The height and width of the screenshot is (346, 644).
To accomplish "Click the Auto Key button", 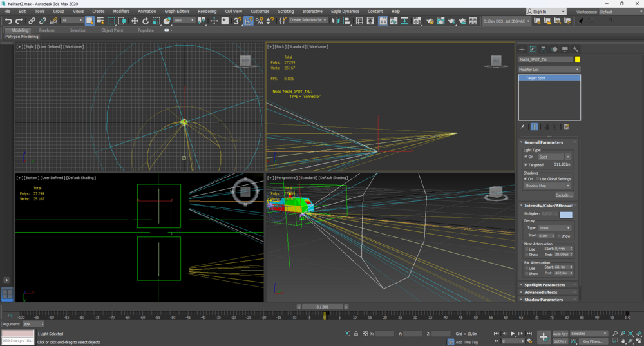I will point(560,334).
